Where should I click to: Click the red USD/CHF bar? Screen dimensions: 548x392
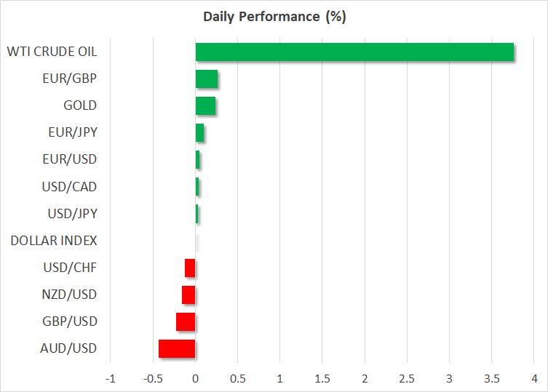[190, 268]
